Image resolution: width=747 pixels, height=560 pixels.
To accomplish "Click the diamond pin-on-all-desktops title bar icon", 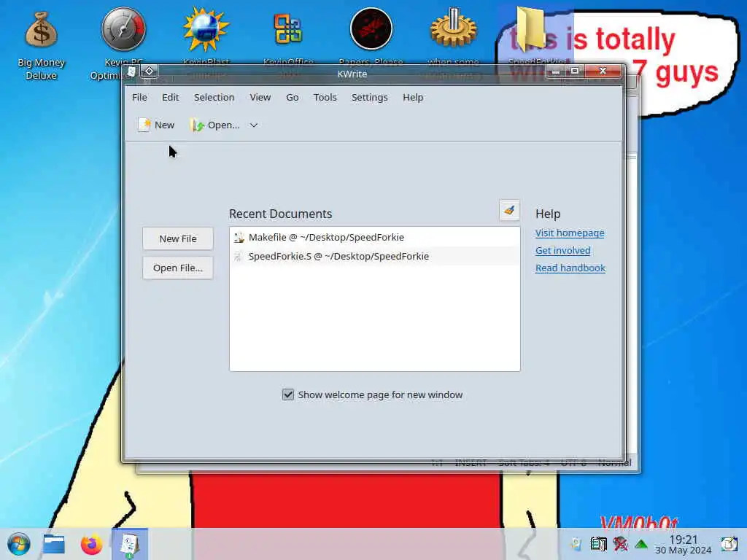I will click(149, 71).
